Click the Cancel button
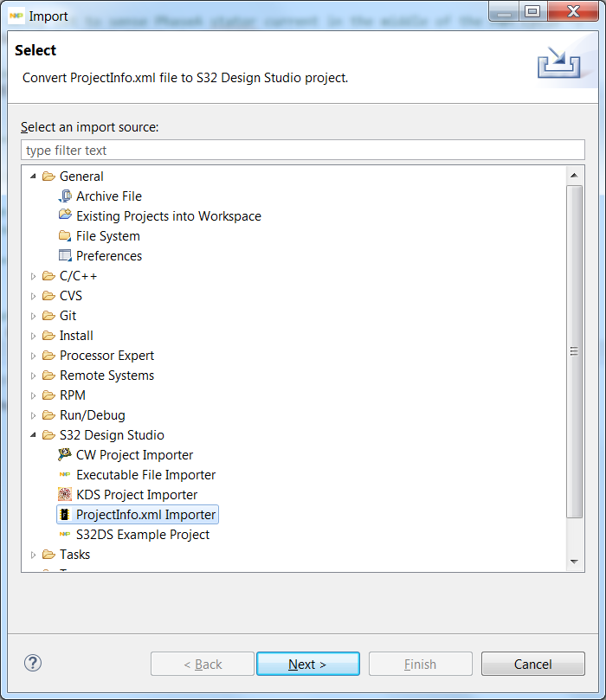The height and width of the screenshot is (700, 606). [x=532, y=664]
